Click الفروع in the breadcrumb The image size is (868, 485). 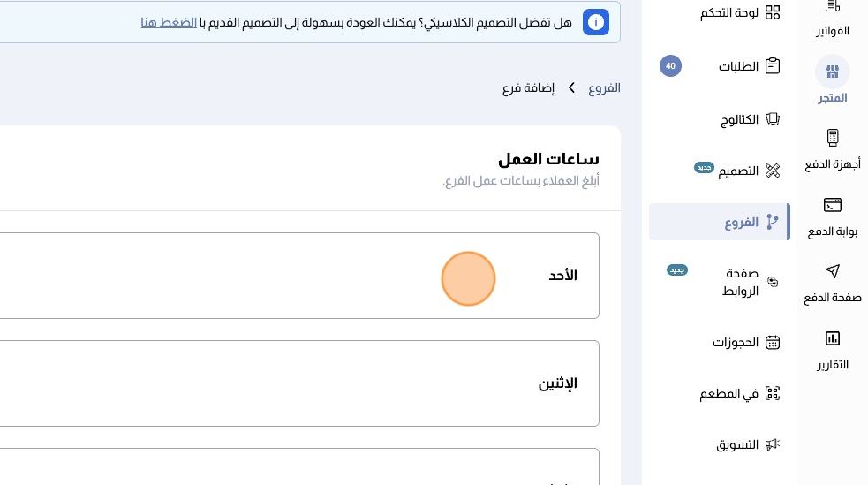[605, 87]
